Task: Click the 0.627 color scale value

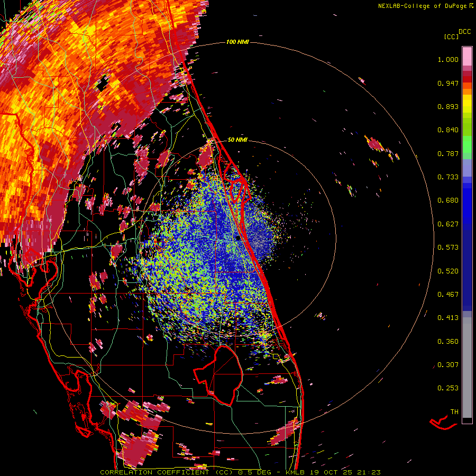Action: (x=448, y=224)
